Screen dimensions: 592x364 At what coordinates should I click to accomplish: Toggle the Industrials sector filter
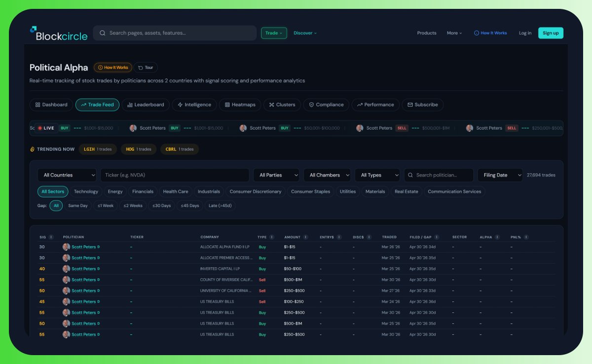[209, 191]
